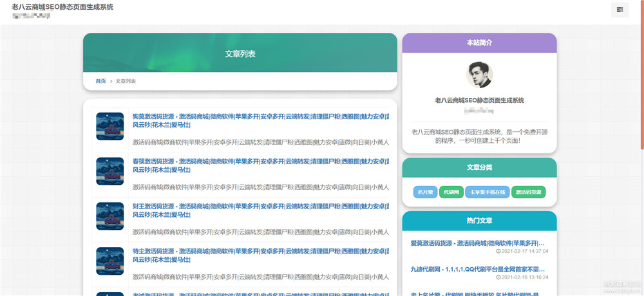The height and width of the screenshot is (296, 644).
Task: Click the 文章分类 panel header
Action: coord(479,167)
